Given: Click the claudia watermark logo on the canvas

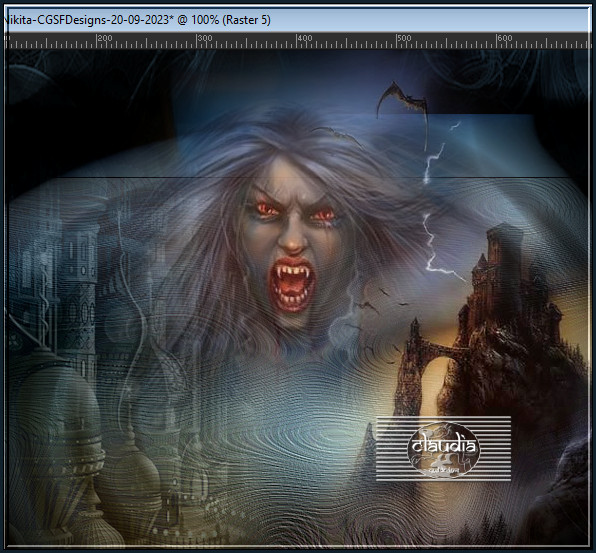Looking at the screenshot, I should (444, 449).
